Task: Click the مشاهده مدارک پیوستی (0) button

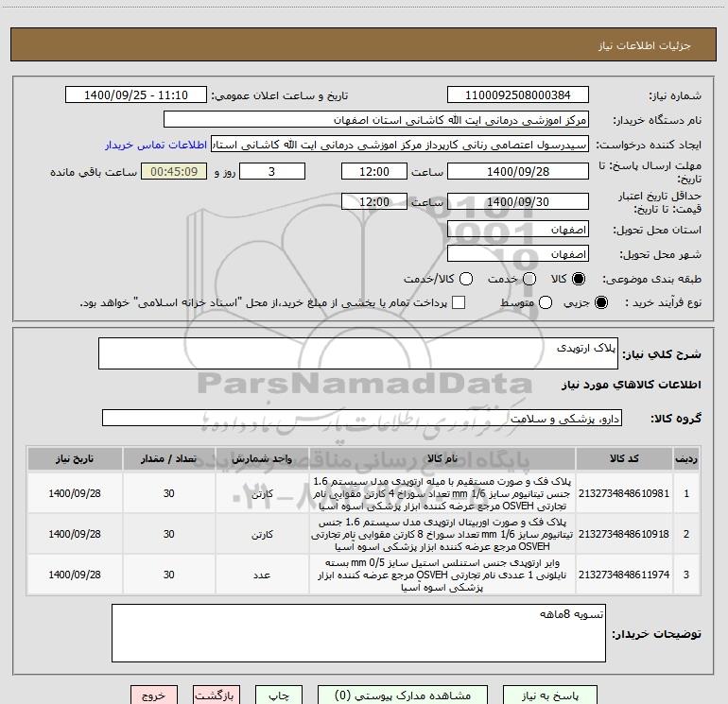Action: coord(403,695)
